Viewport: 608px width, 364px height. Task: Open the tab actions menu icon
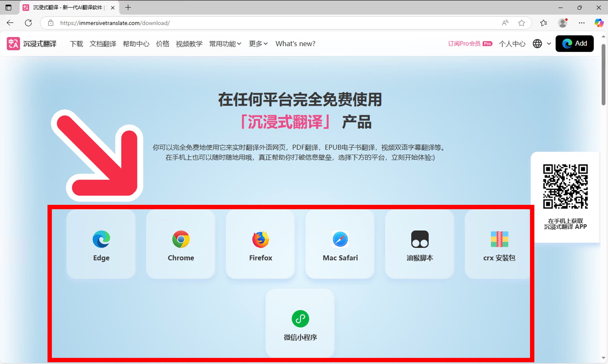(8, 8)
